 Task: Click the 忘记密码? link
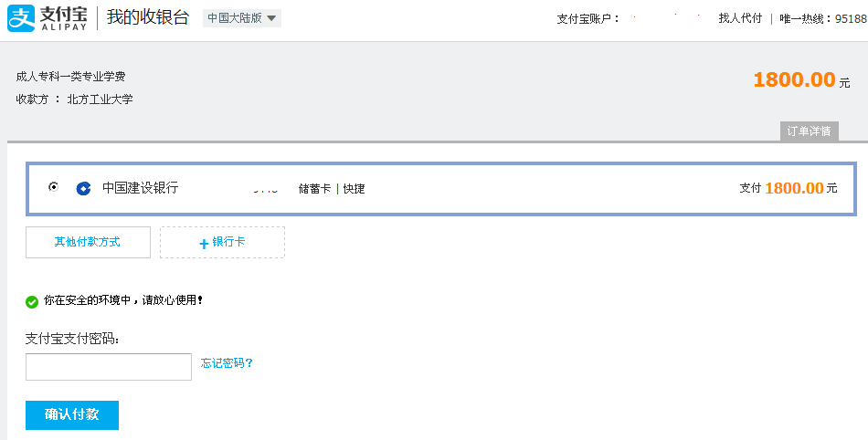point(227,363)
